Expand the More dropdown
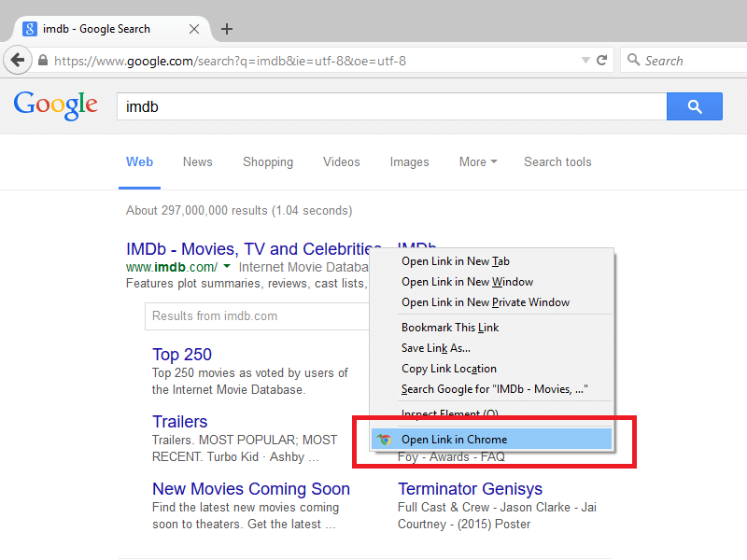747x560 pixels. point(478,161)
